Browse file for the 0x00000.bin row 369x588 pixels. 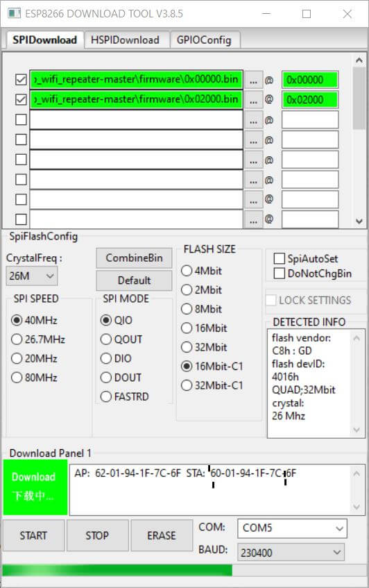(x=254, y=80)
